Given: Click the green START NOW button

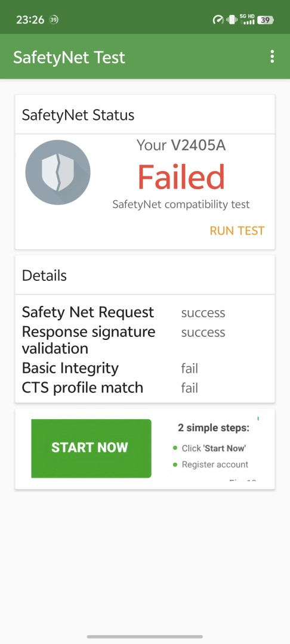Looking at the screenshot, I should [91, 448].
